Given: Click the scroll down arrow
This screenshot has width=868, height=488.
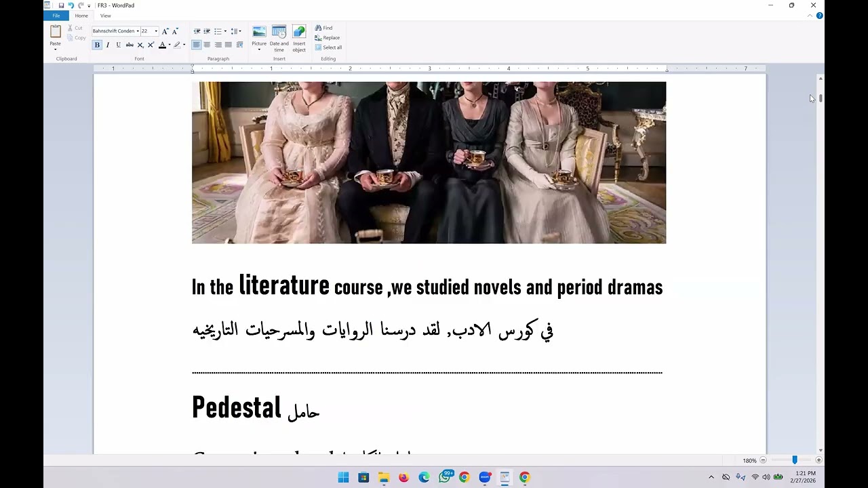Looking at the screenshot, I should coord(821,450).
